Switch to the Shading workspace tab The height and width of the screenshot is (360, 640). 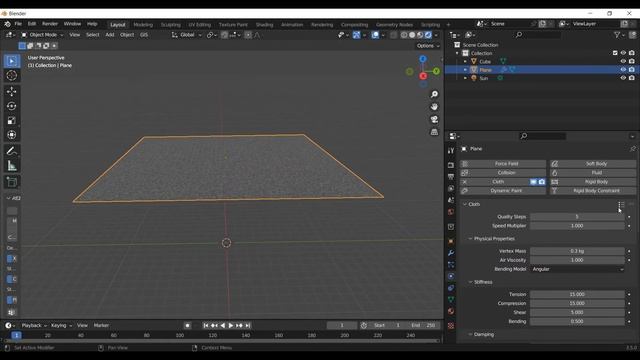(264, 25)
